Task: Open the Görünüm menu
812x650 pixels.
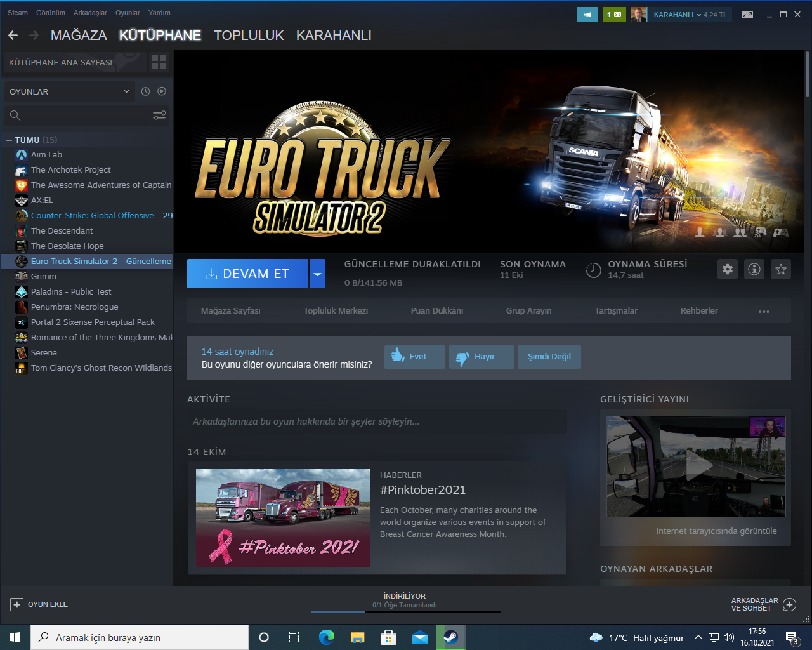Action: coord(51,13)
